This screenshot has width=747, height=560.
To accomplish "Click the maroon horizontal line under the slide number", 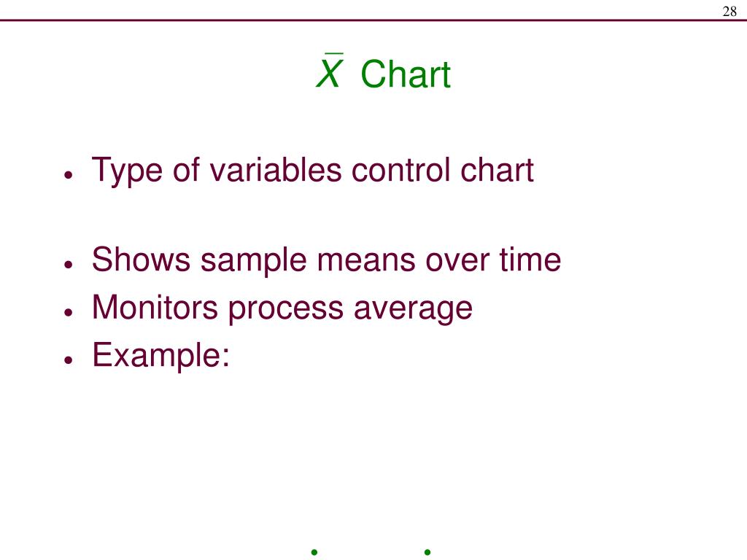I will pyautogui.click(x=373, y=20).
